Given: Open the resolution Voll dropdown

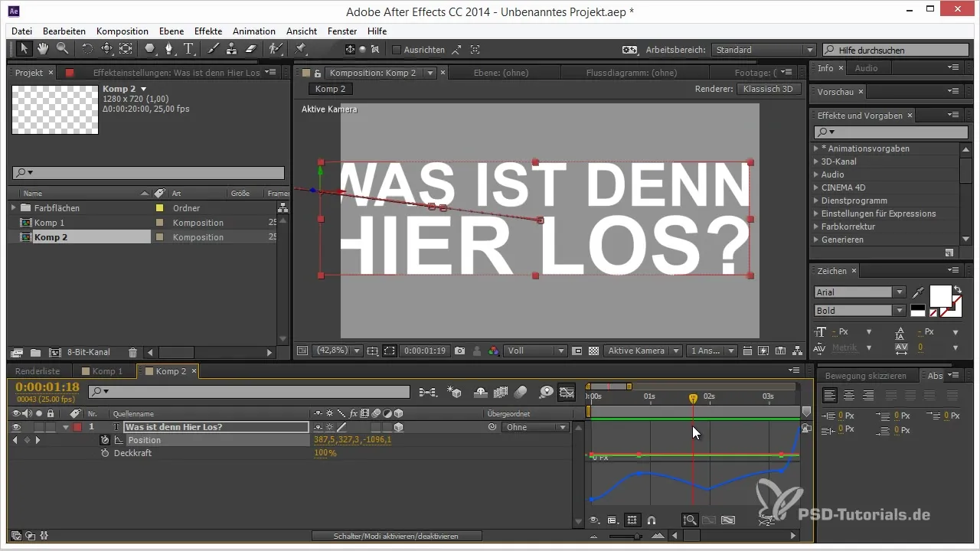Looking at the screenshot, I should (536, 350).
